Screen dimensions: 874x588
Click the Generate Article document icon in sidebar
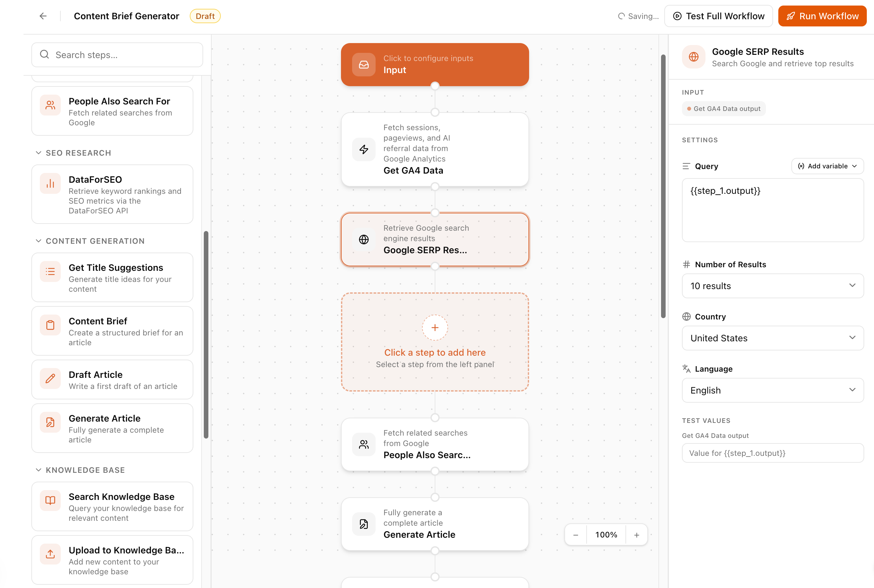(x=50, y=422)
